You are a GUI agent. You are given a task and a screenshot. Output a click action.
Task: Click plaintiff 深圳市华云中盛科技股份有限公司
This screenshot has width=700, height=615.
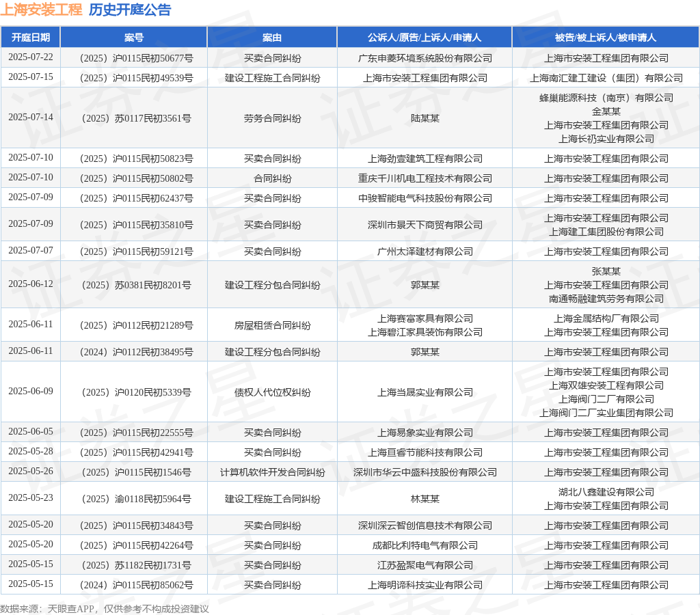[x=425, y=472]
